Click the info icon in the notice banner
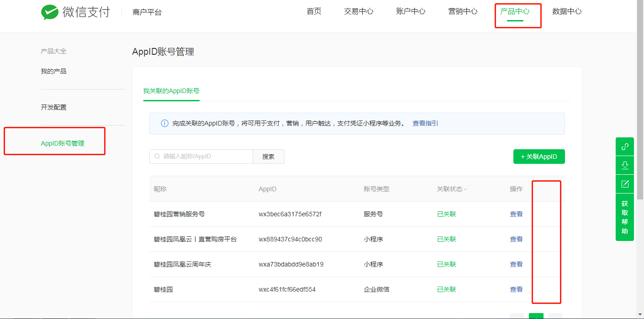This screenshot has height=319, width=644. tap(164, 124)
